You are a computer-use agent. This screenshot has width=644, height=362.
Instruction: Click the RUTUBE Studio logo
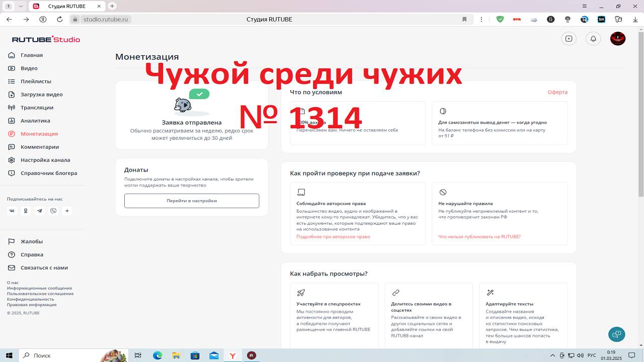point(46,39)
